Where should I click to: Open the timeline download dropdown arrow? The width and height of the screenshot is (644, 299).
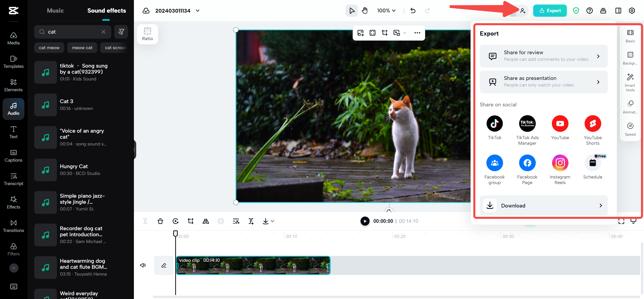pyautogui.click(x=272, y=221)
